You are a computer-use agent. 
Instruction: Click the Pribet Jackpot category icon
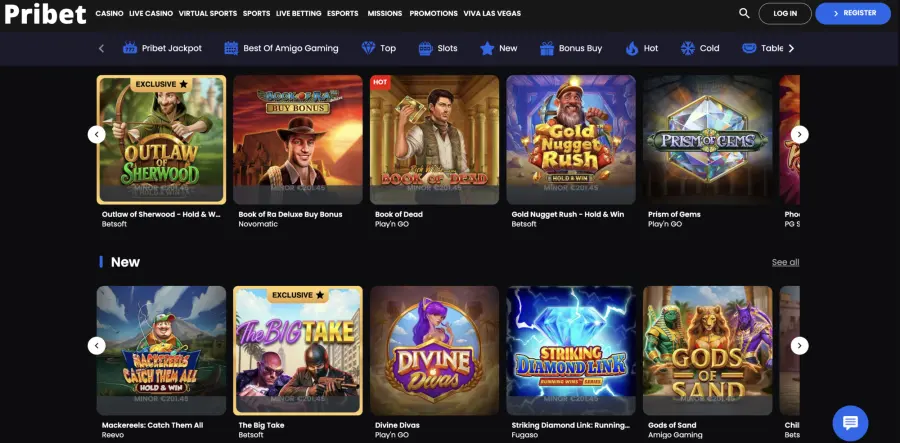click(130, 48)
